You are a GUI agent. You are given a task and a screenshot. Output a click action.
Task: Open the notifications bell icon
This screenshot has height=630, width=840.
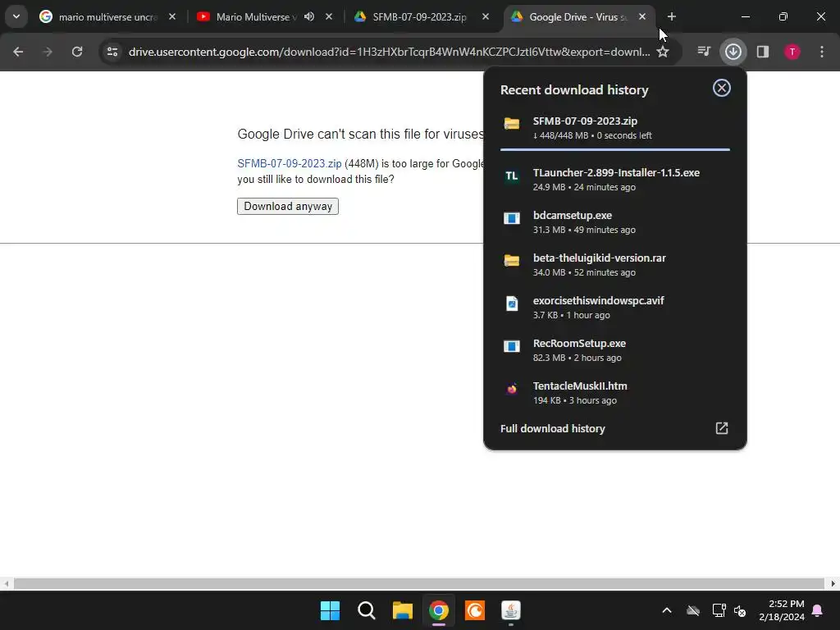tap(818, 610)
